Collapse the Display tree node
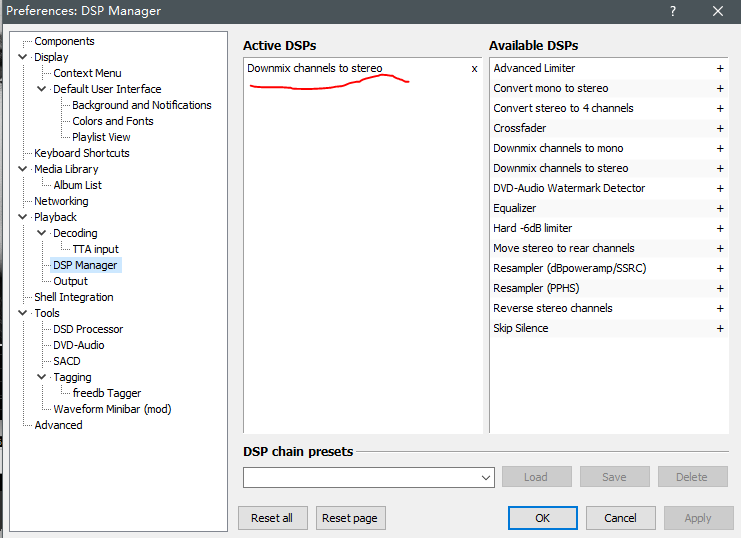 click(23, 57)
